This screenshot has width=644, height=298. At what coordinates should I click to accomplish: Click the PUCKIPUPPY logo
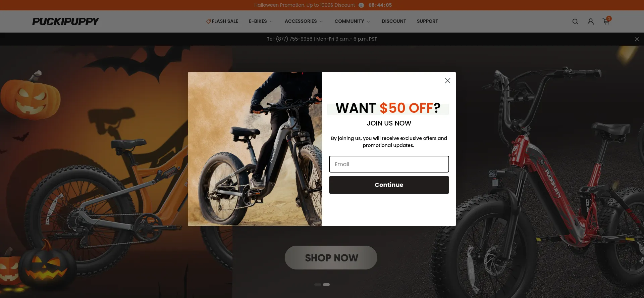pos(65,21)
